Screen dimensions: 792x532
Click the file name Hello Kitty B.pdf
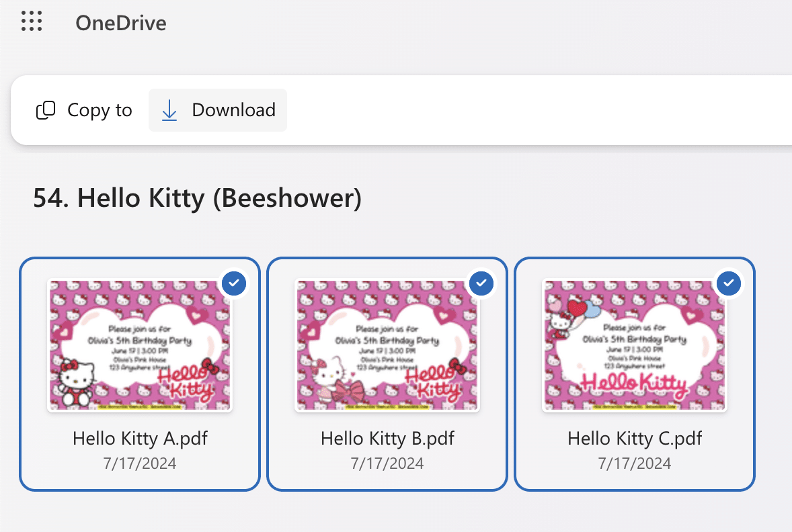pyautogui.click(x=387, y=439)
